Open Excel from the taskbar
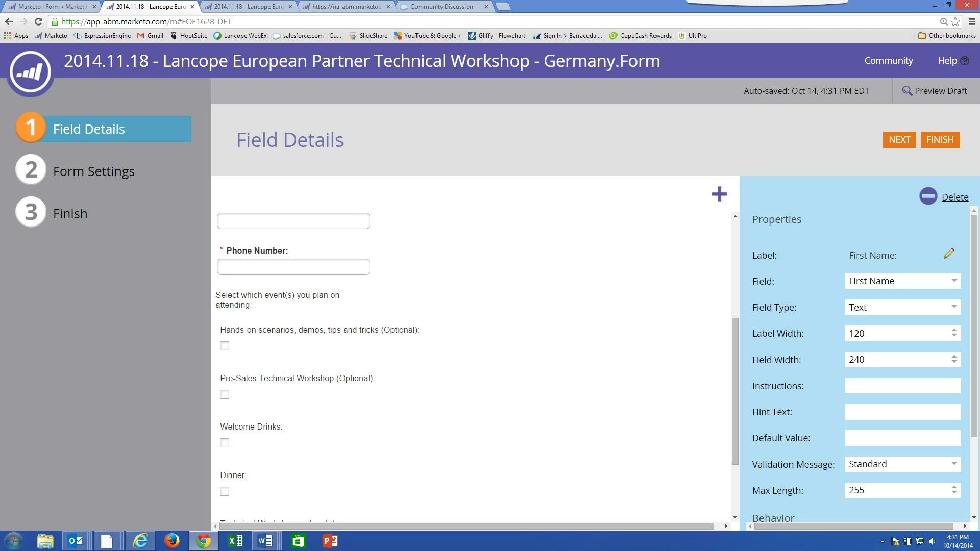Viewport: 980px width, 551px height. 235,541
